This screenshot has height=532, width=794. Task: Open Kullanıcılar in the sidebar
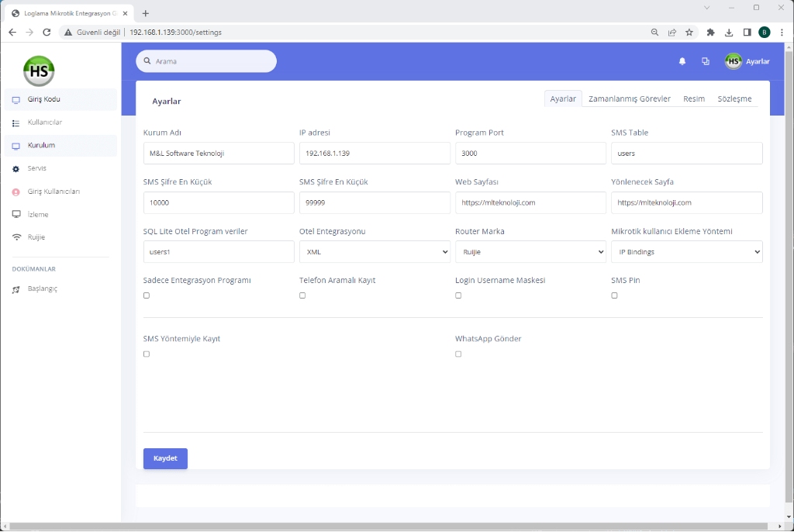(45, 123)
